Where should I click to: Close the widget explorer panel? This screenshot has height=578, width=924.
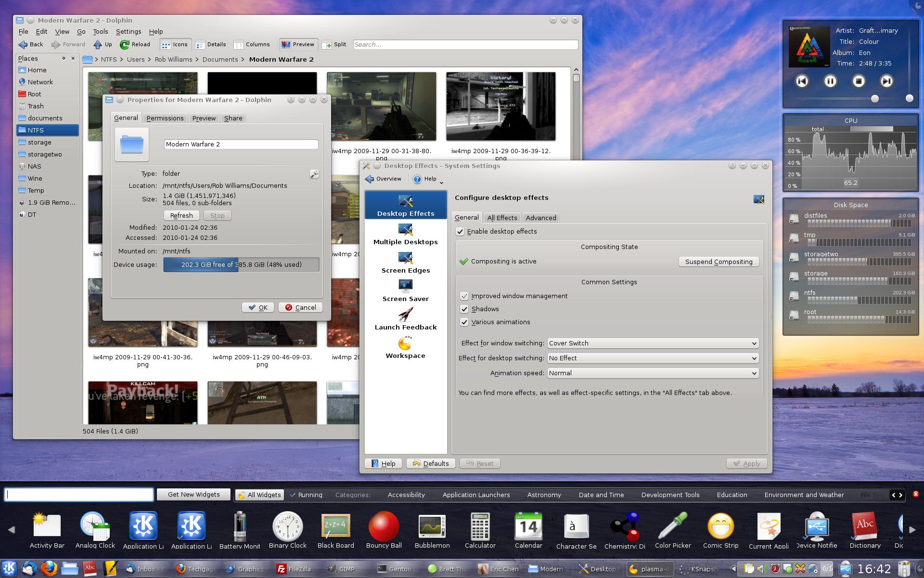[915, 494]
